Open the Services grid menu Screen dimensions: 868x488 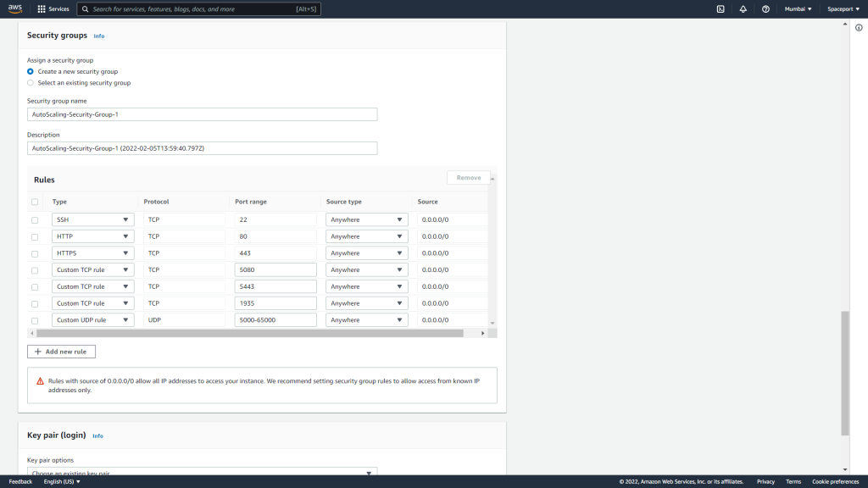tap(42, 8)
